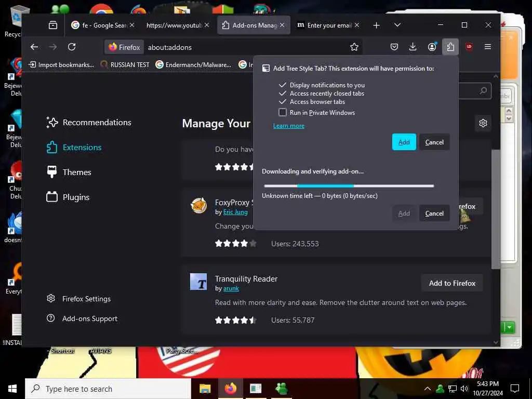Show hidden system tray icons
The height and width of the screenshot is (399, 532).
click(428, 389)
